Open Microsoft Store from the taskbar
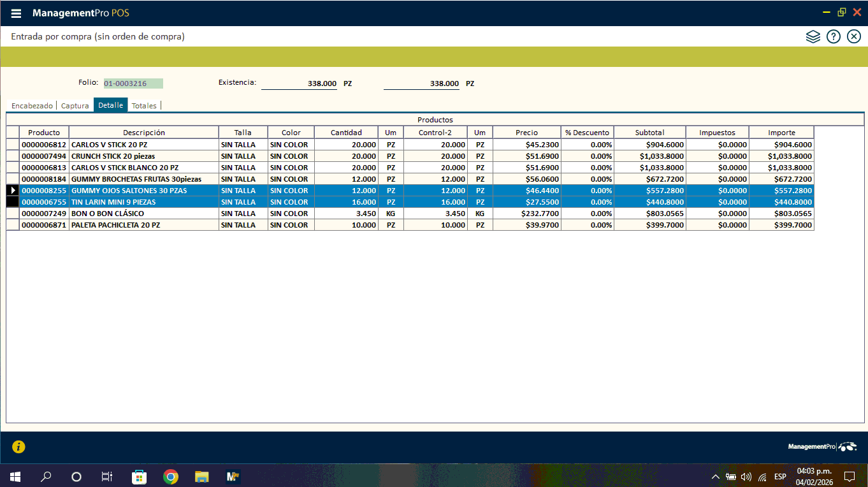868x487 pixels. [139, 476]
